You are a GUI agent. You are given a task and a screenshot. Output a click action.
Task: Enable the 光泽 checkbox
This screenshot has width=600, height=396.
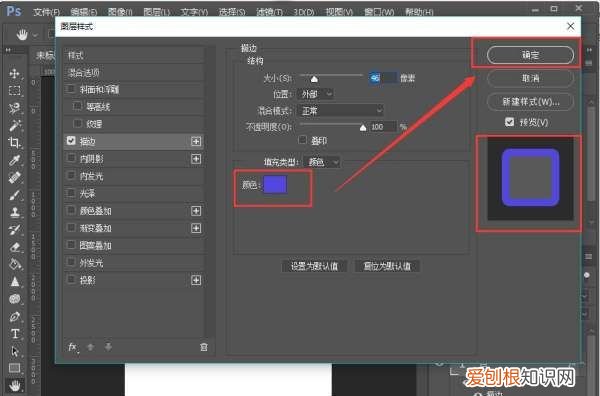(x=71, y=192)
